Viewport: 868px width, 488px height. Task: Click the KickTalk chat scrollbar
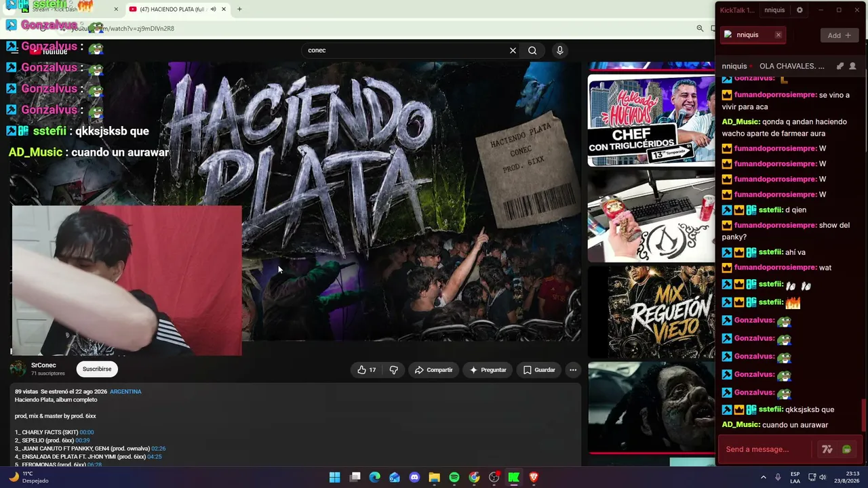(x=864, y=415)
